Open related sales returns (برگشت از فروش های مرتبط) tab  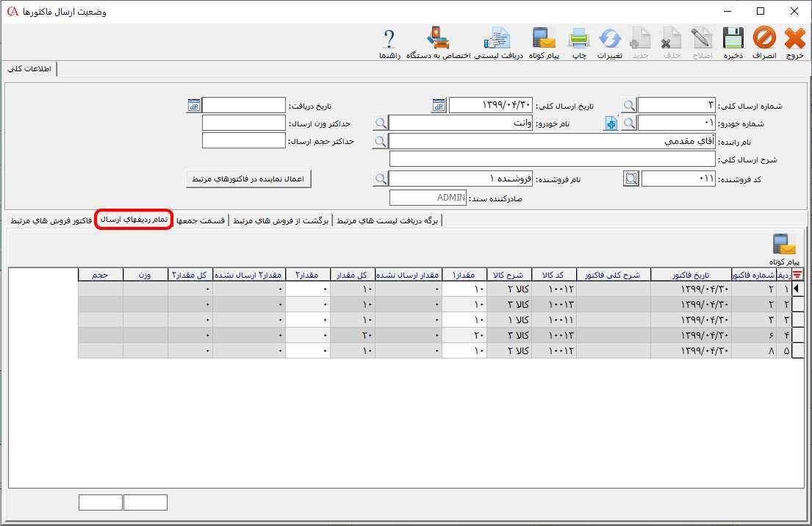tap(281, 220)
